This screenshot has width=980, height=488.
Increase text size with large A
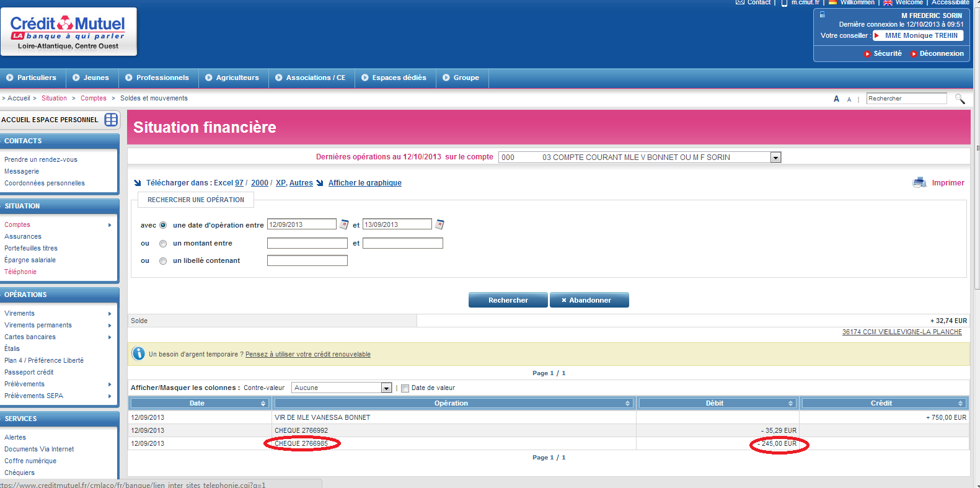click(836, 99)
